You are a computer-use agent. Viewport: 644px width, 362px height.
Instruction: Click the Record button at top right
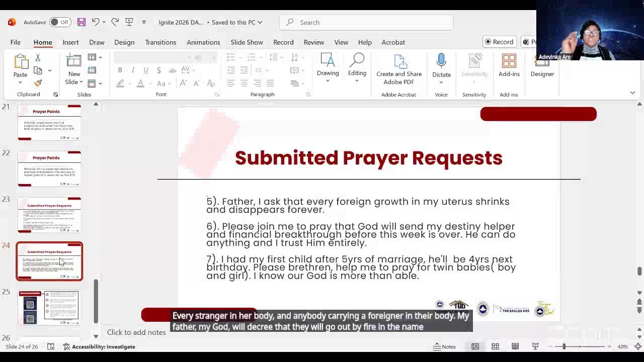499,42
